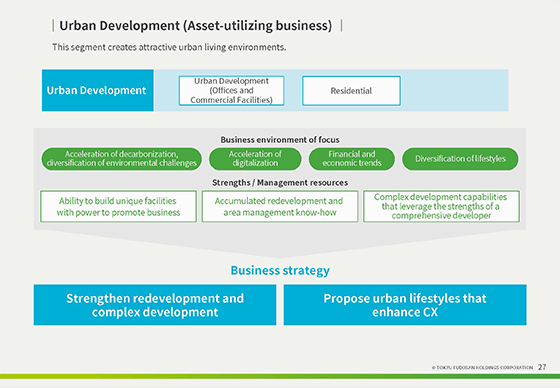Image resolution: width=560 pixels, height=388 pixels.
Task: Select the Ability to build unique facilities box
Action: coord(118,207)
